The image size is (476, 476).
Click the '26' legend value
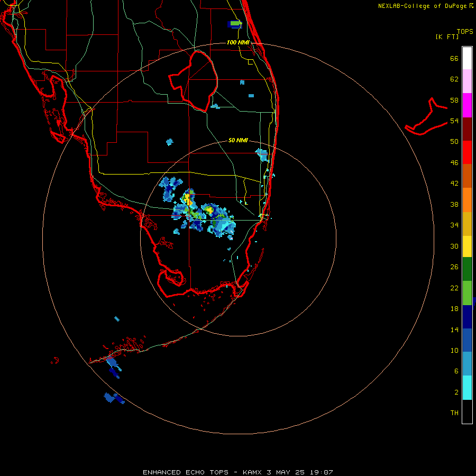pyautogui.click(x=454, y=267)
